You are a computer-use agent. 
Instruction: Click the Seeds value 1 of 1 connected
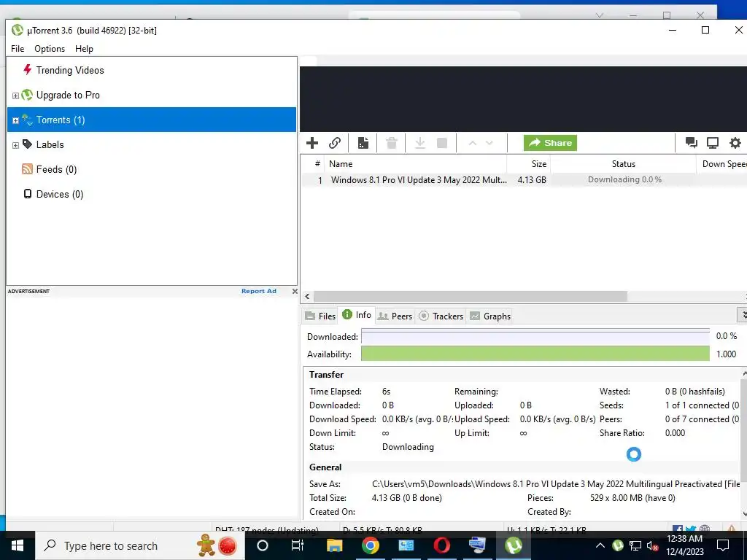pyautogui.click(x=702, y=405)
